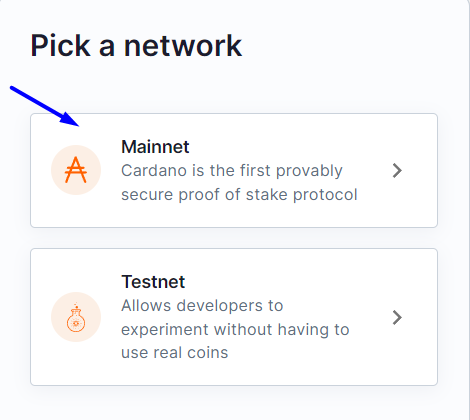Click the "Pick a network" heading
470x420 pixels.
(136, 46)
